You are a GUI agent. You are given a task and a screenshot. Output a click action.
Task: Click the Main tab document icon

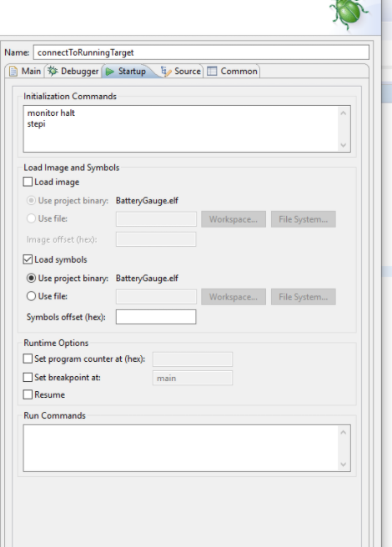click(x=13, y=72)
